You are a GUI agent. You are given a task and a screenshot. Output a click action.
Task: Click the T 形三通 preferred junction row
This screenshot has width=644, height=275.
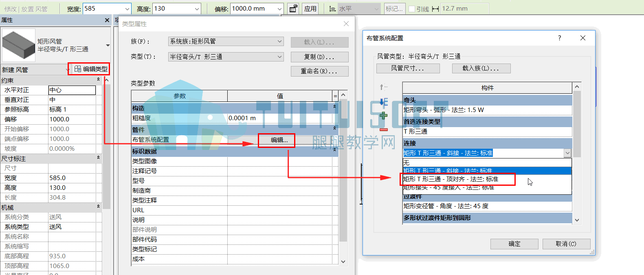point(487,132)
